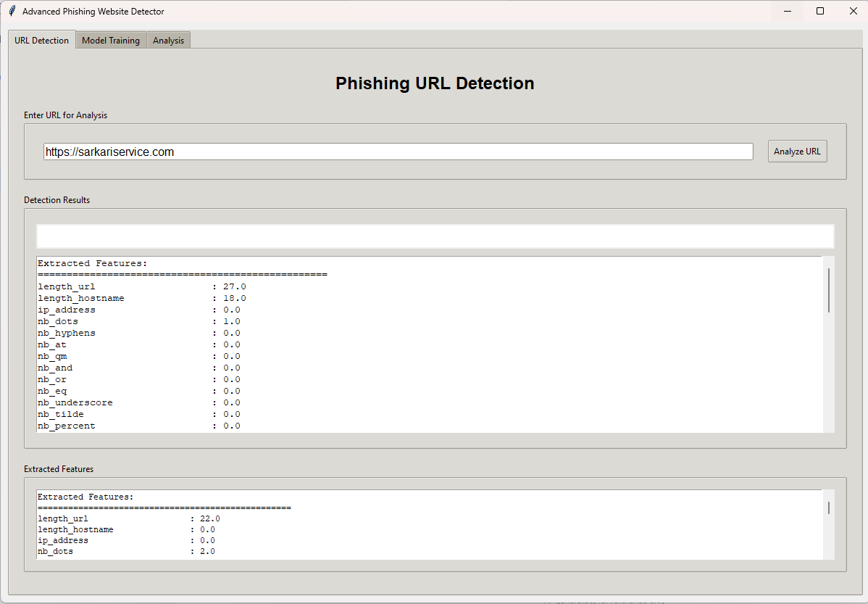
Task: Switch to the Model Training tab
Action: click(111, 41)
